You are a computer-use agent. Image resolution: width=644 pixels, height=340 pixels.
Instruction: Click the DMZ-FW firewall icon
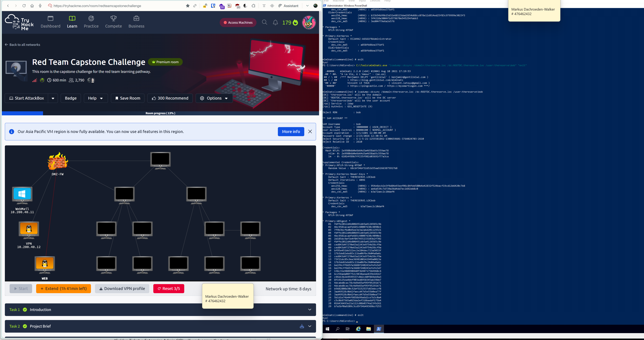58,161
